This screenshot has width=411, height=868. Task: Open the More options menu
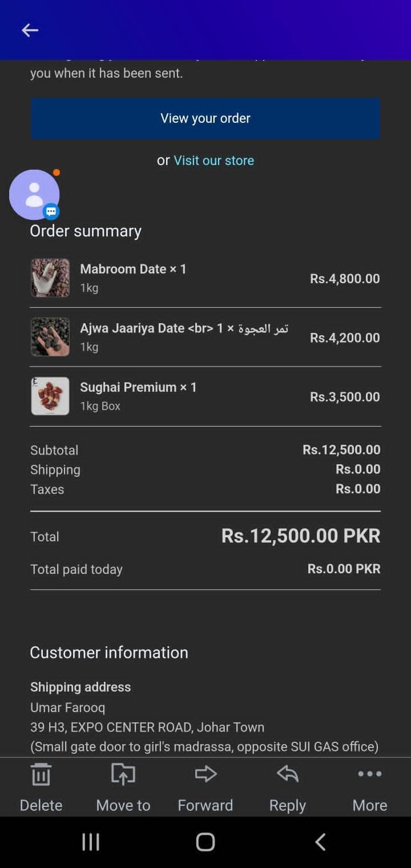tap(369, 774)
